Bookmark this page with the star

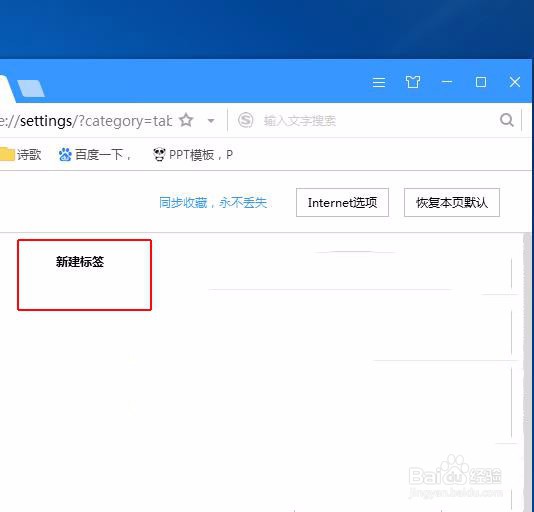(186, 120)
